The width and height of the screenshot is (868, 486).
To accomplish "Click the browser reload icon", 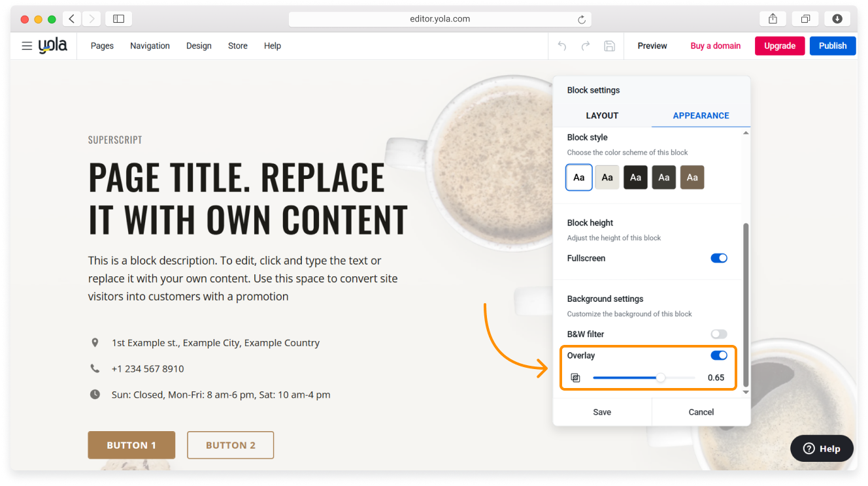I will pos(582,20).
